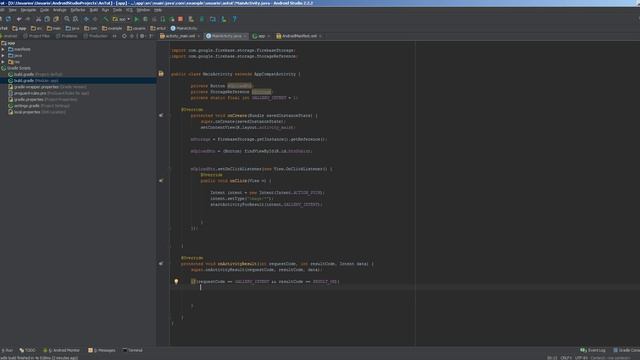Click the Back navigation arrow in toolbar
This screenshot has height=360, width=640.
click(86, 19)
